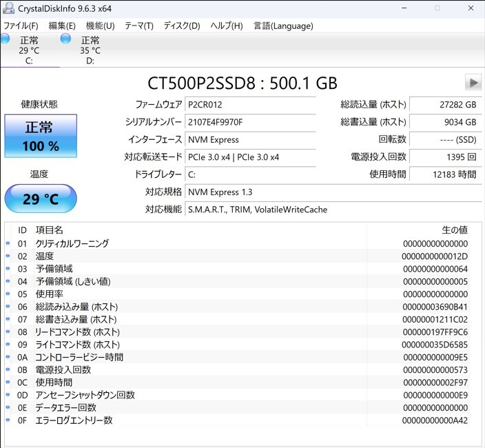Select row 01 クリティカルワーニング
Screen dimensions: 485x448
(237, 243)
